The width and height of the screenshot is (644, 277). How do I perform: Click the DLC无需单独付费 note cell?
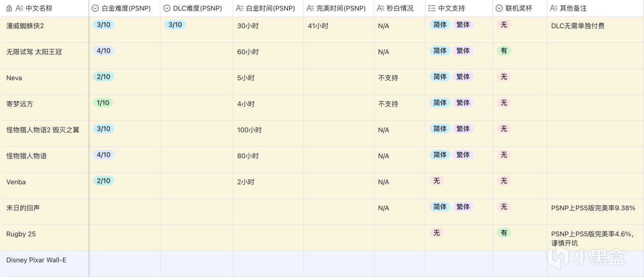595,30
